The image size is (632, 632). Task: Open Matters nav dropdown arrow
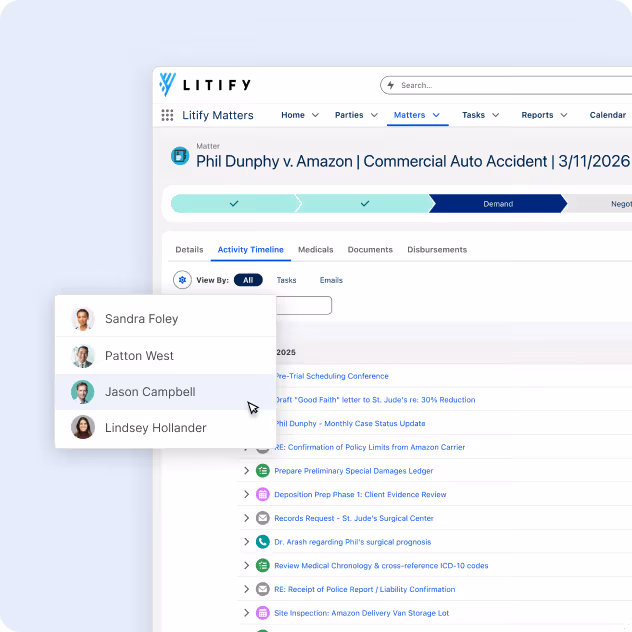coord(436,115)
